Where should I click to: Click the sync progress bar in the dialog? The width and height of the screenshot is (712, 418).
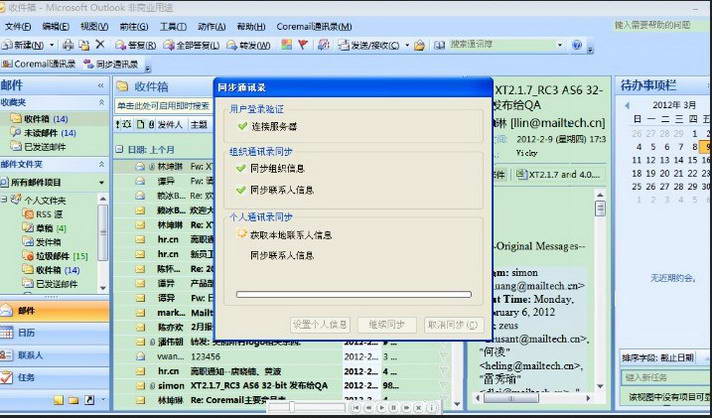pyautogui.click(x=354, y=295)
